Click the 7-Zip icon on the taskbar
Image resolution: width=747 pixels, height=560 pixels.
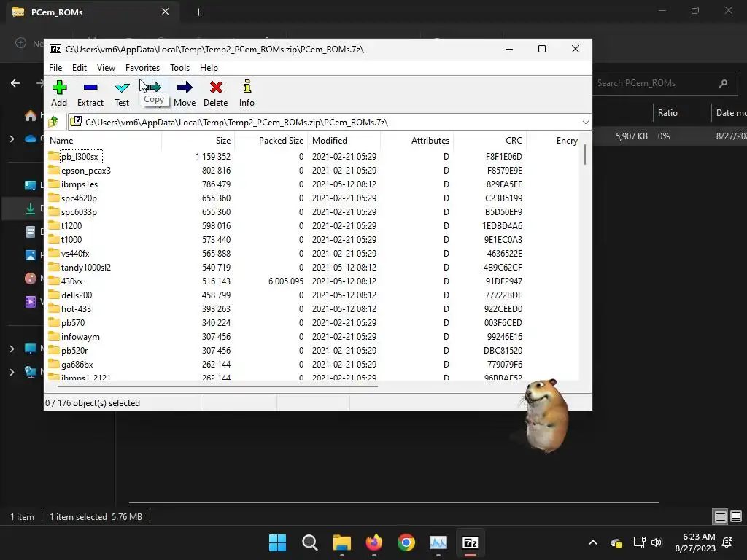471,542
